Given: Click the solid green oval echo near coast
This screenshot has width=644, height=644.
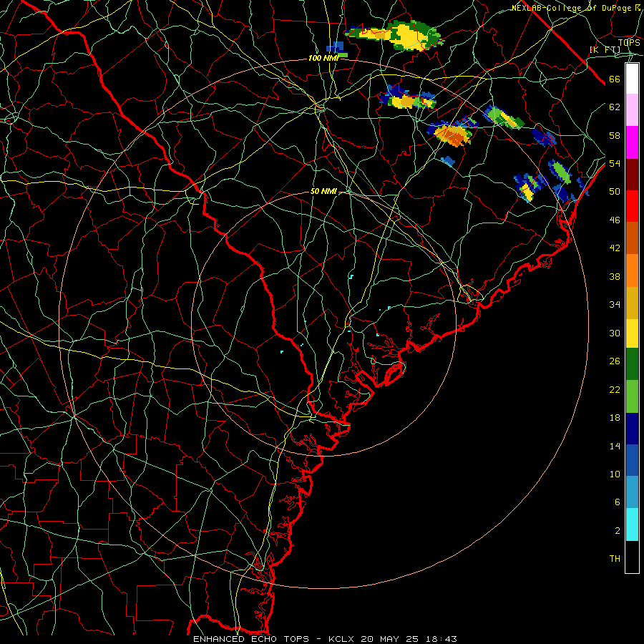Looking at the screenshot, I should [x=560, y=172].
